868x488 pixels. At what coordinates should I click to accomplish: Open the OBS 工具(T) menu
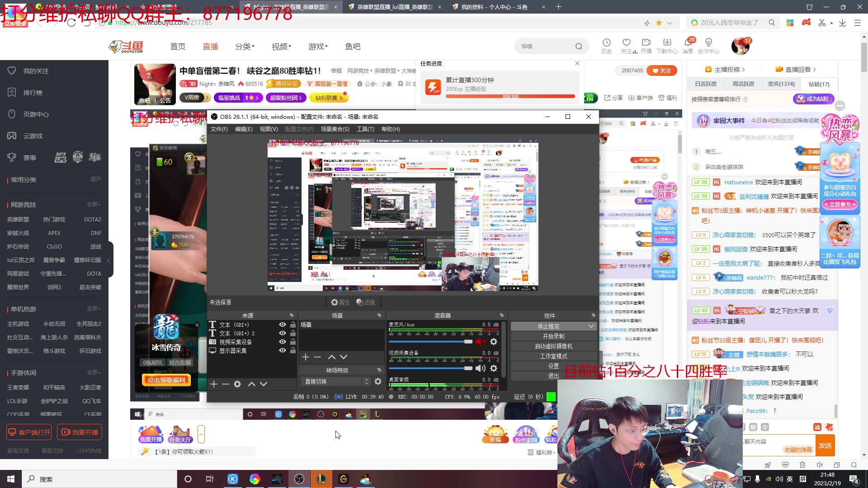[365, 129]
